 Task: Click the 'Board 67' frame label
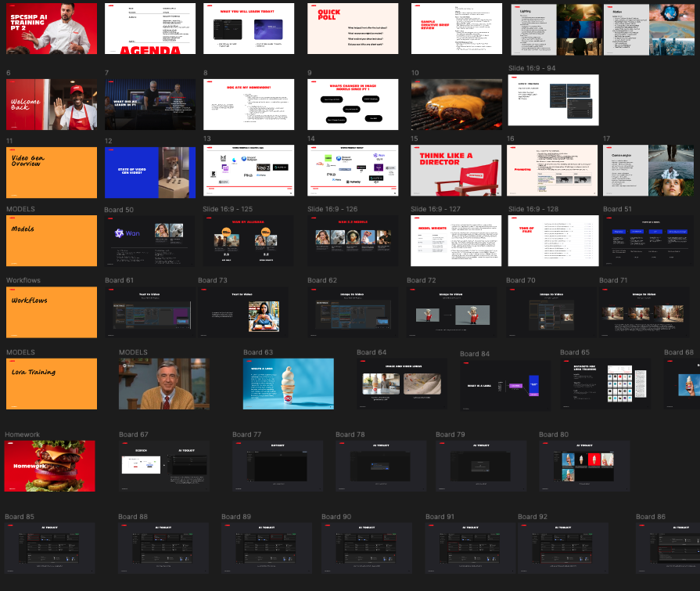(134, 434)
